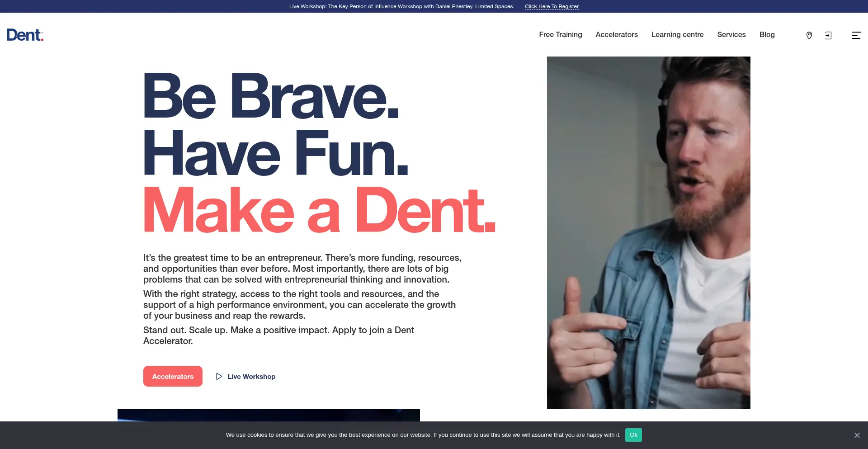This screenshot has width=868, height=449.
Task: Open the location pin icon
Action: click(x=809, y=35)
